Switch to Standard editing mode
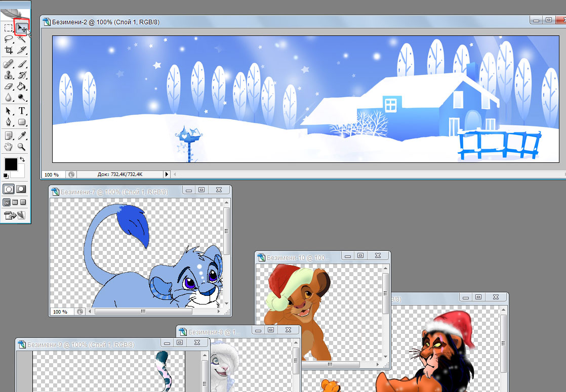 coord(9,189)
